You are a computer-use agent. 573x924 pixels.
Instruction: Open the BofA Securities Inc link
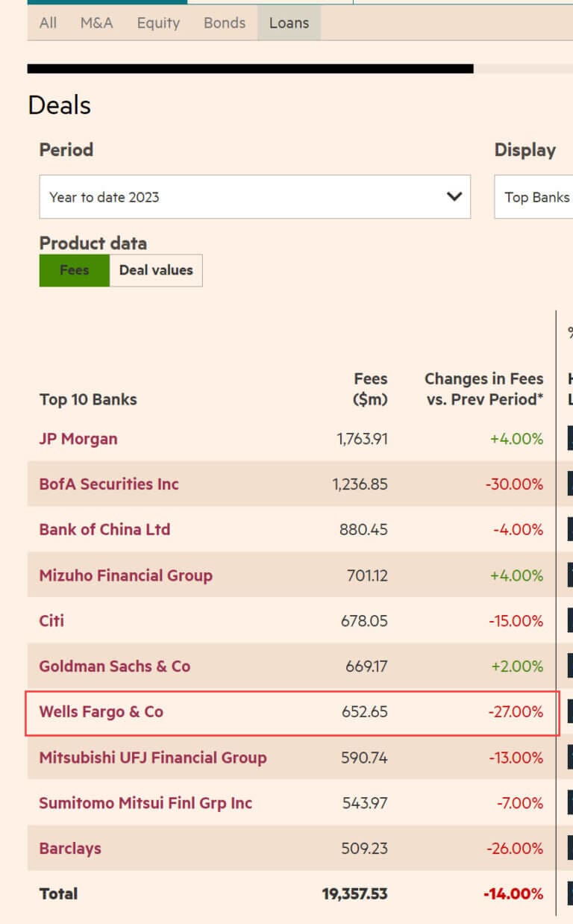pyautogui.click(x=108, y=484)
